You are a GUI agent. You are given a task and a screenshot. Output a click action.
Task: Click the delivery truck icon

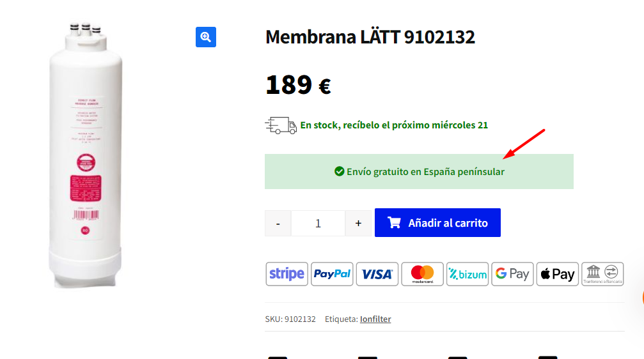[x=281, y=126]
